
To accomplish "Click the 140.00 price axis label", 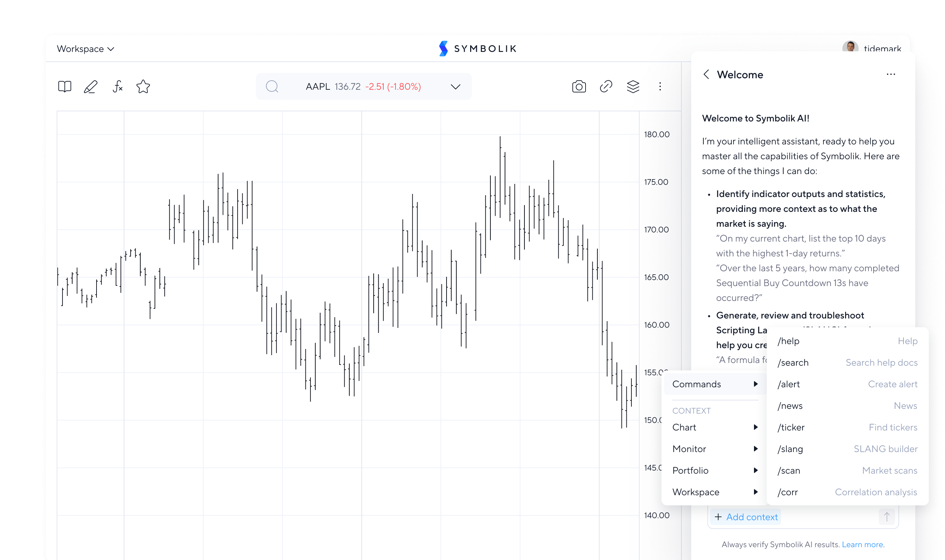I will pyautogui.click(x=656, y=515).
